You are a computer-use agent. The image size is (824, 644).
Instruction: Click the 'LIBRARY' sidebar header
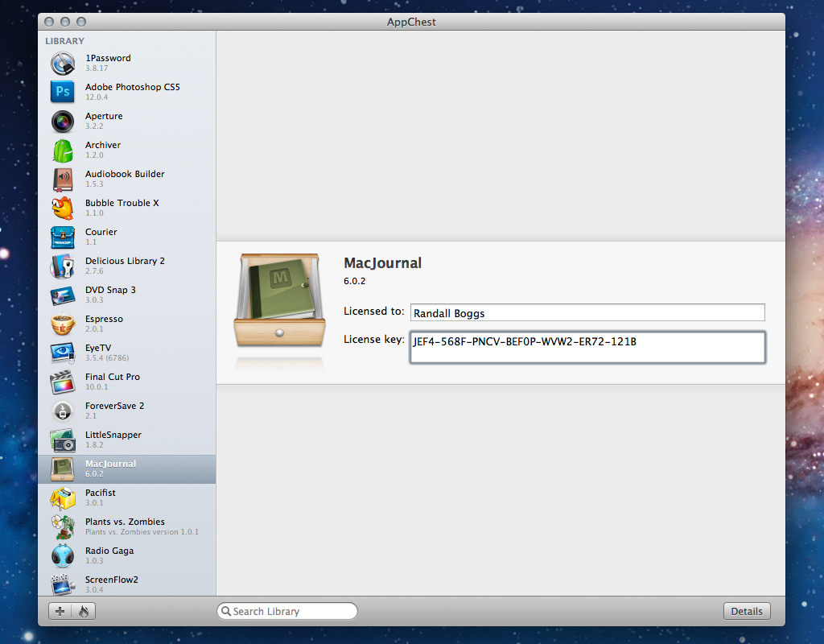pyautogui.click(x=64, y=41)
